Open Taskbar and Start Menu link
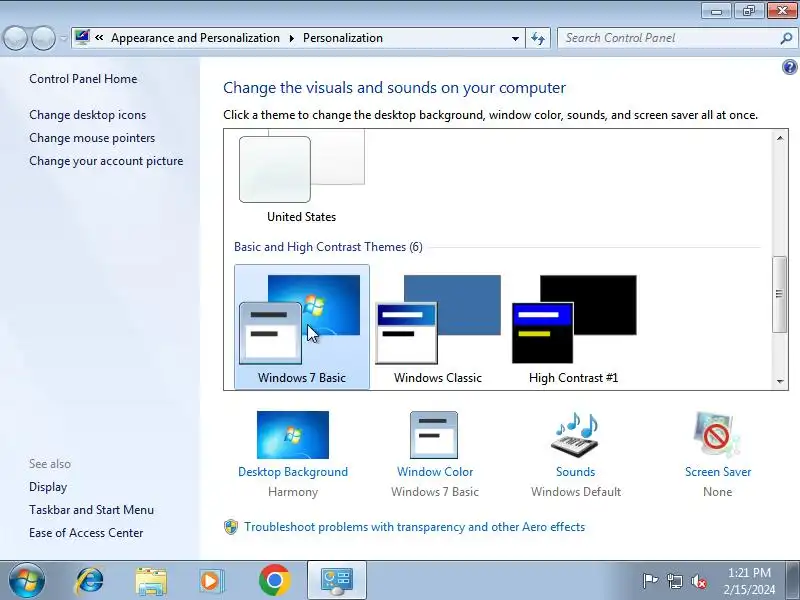Screen dimensions: 800x600 pyautogui.click(x=91, y=510)
